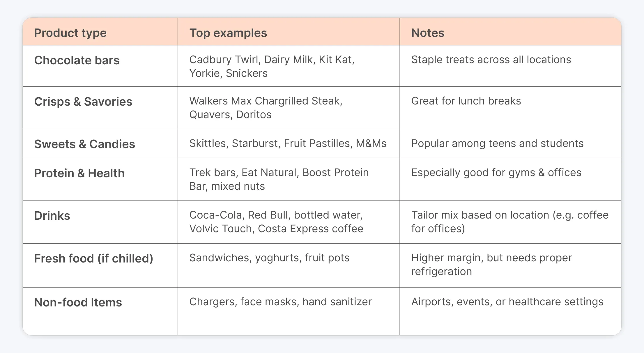Viewport: 644px width, 353px height.
Task: Select the Drinks row label
Action: coord(52,216)
